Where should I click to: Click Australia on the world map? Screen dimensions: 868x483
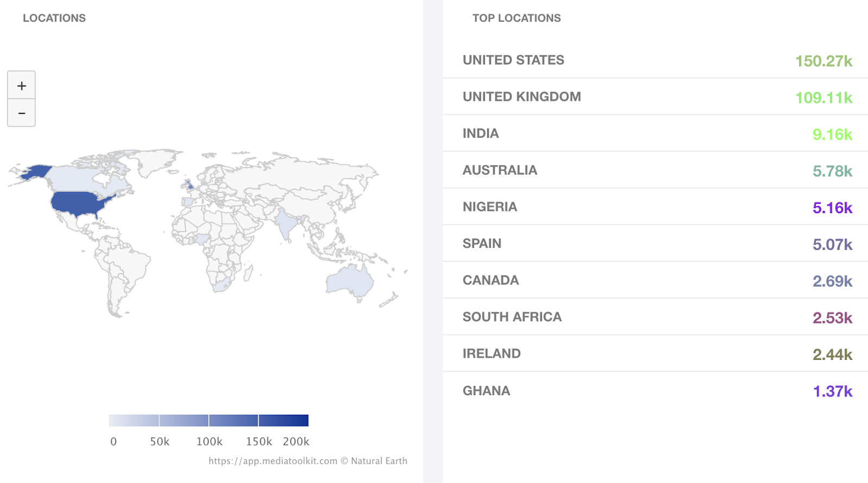349,282
